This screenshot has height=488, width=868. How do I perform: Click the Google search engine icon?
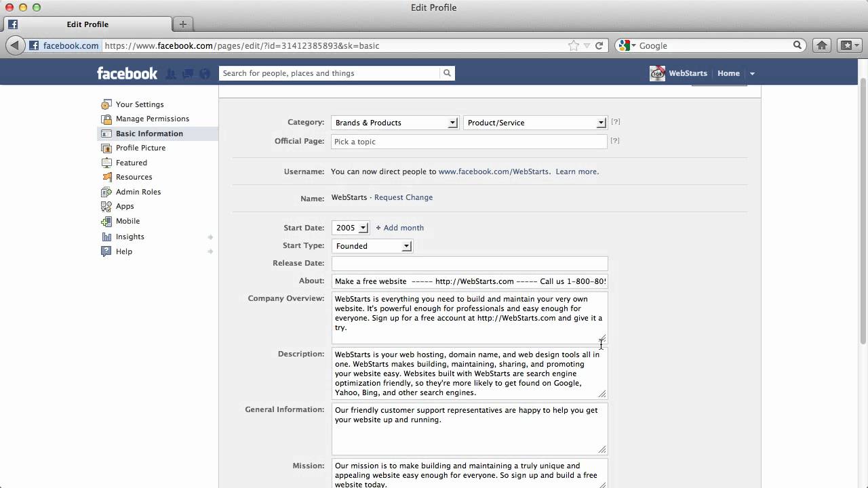tap(625, 45)
